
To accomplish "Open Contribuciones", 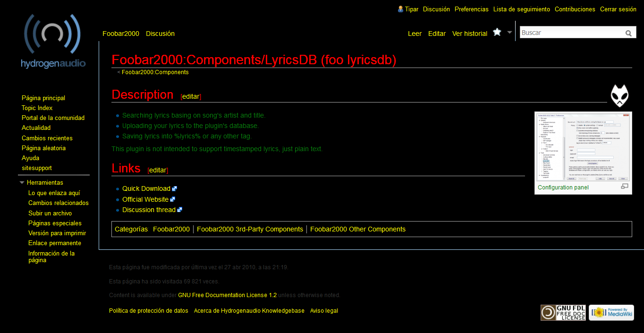I will coord(575,9).
